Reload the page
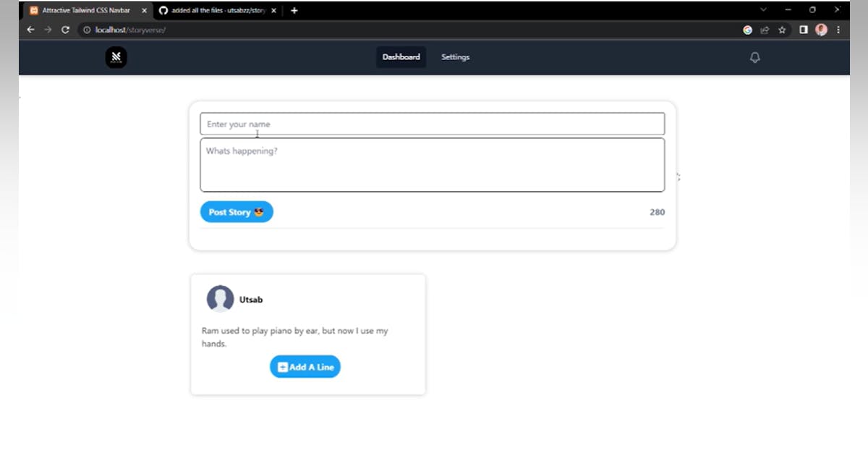 pyautogui.click(x=65, y=30)
